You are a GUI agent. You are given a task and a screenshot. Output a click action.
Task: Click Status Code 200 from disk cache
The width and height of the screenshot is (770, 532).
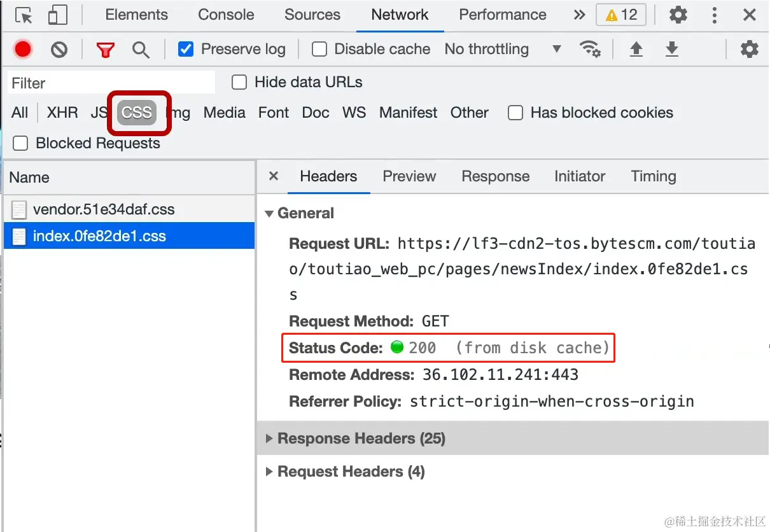(449, 348)
